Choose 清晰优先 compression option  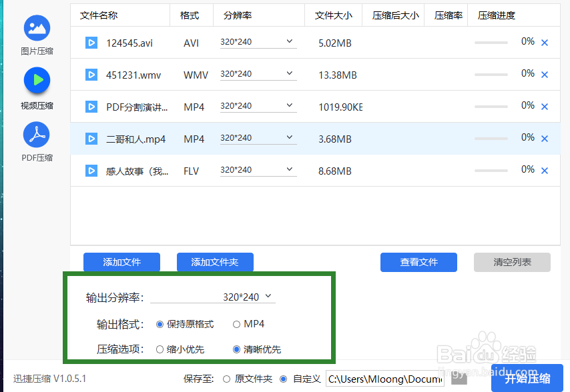point(237,349)
